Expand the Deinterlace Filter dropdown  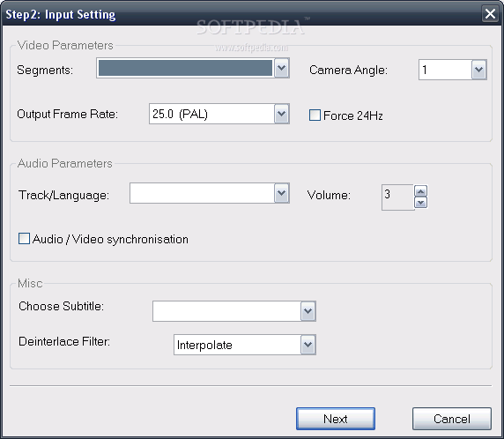click(308, 345)
